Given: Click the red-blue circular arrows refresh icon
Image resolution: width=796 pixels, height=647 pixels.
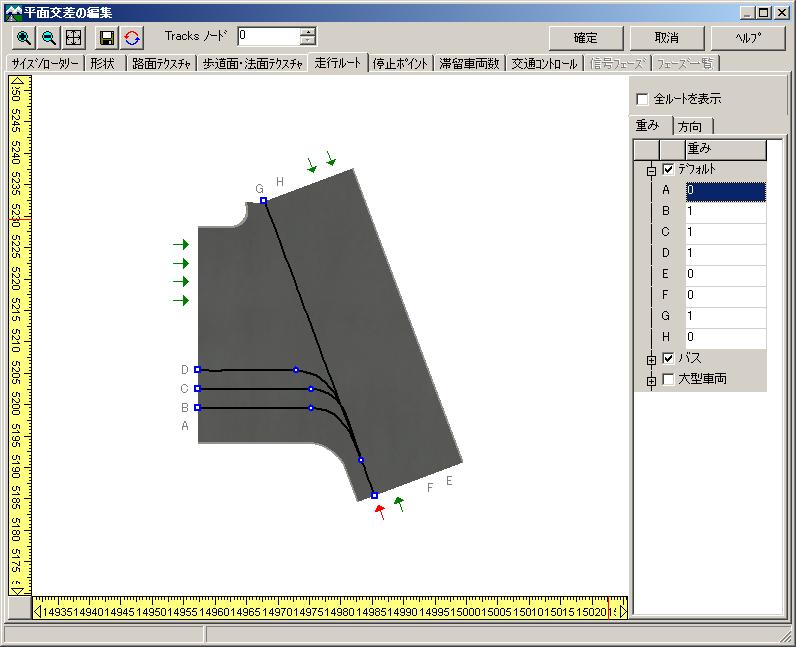Looking at the screenshot, I should pyautogui.click(x=132, y=38).
